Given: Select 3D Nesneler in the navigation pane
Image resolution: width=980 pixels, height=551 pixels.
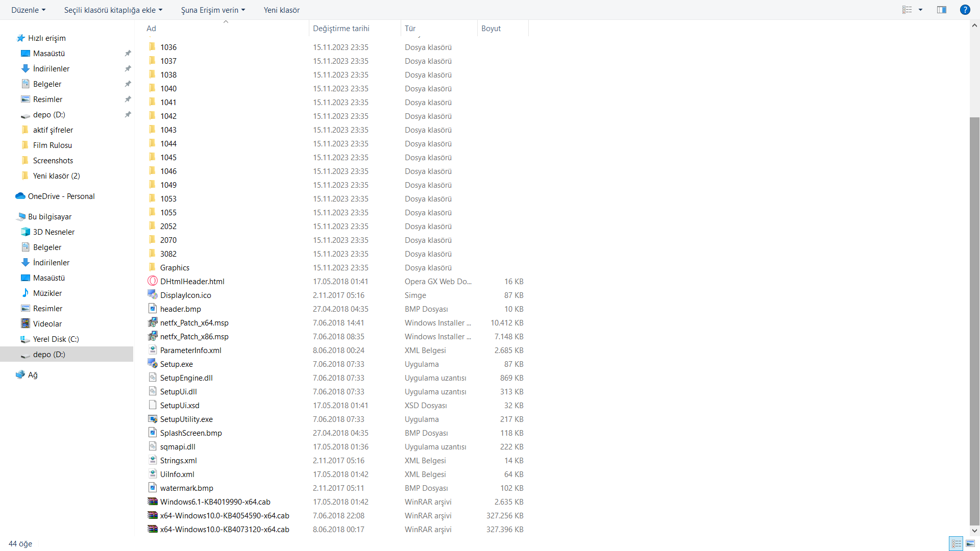Looking at the screenshot, I should 54,232.
